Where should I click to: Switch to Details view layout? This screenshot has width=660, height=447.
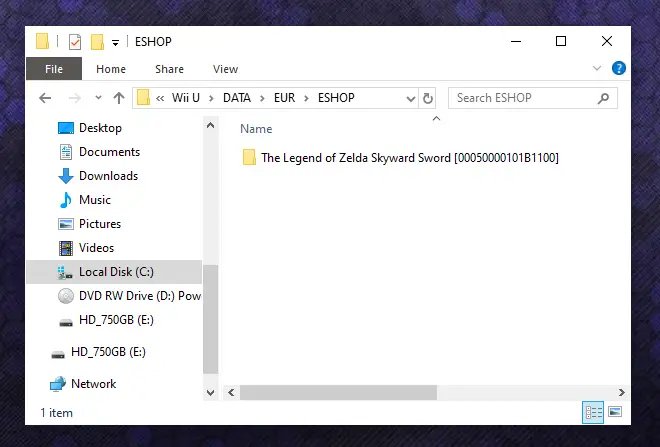point(593,412)
